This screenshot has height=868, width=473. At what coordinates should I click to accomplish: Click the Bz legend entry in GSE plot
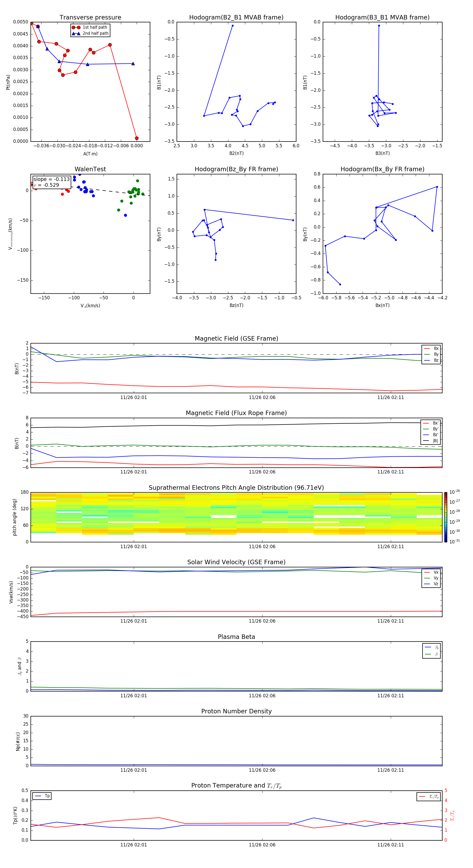coord(431,360)
